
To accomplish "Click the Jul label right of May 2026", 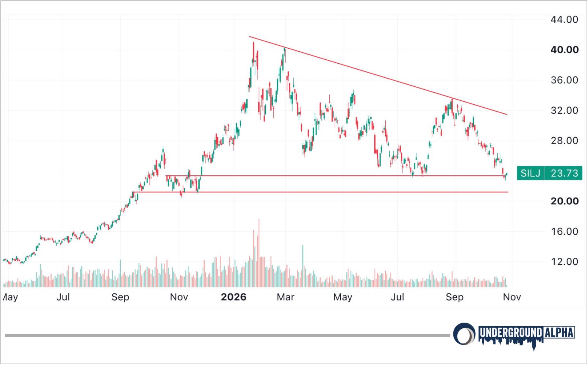I will (397, 297).
